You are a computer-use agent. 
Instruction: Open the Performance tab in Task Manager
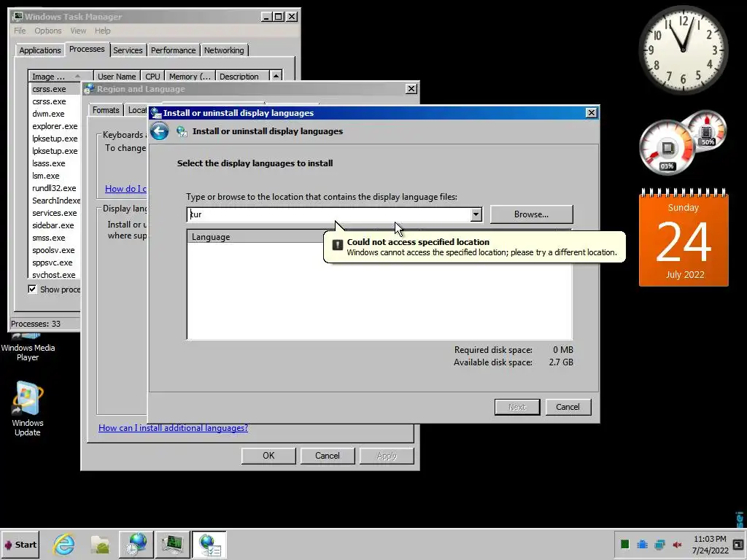click(174, 50)
